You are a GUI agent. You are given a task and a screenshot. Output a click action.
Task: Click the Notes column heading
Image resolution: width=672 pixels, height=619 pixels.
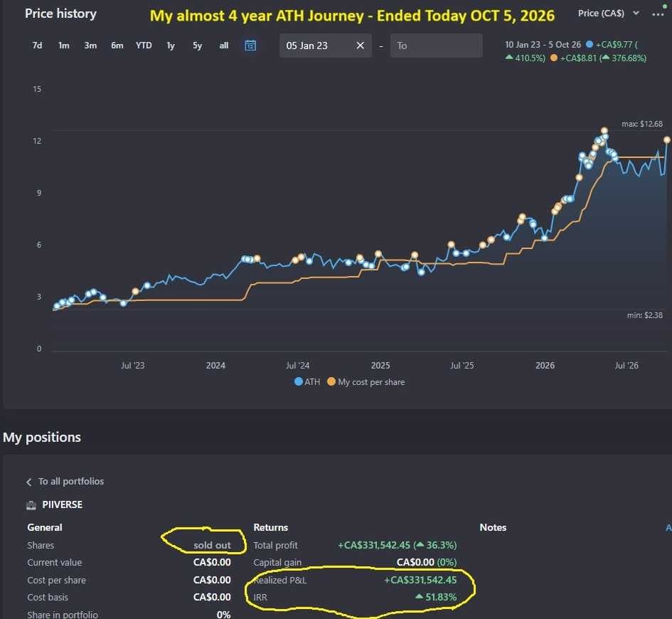pos(493,528)
